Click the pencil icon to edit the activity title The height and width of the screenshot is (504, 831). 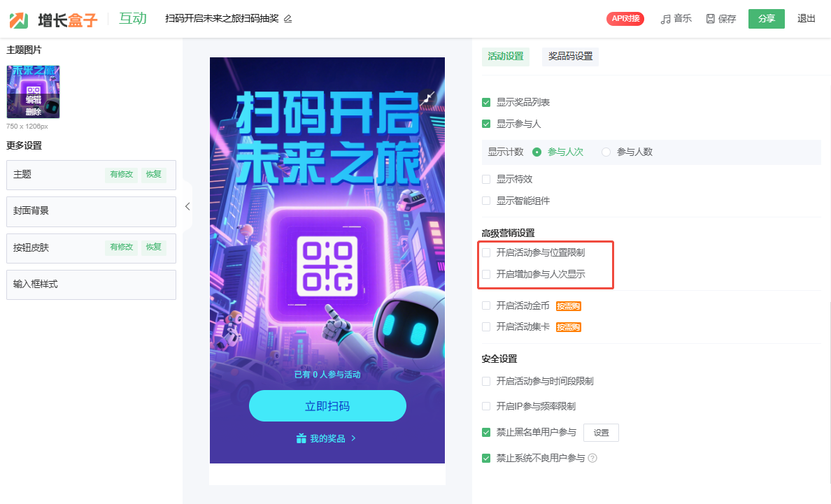[x=287, y=19]
